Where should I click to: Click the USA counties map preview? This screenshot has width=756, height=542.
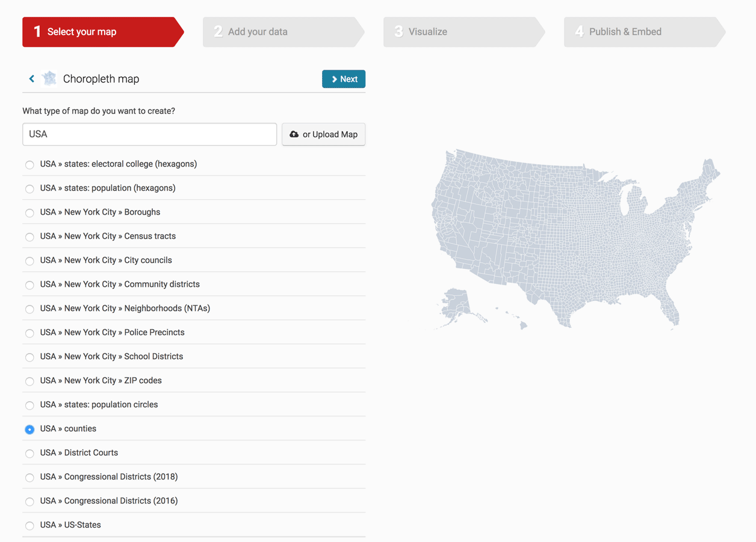(575, 239)
